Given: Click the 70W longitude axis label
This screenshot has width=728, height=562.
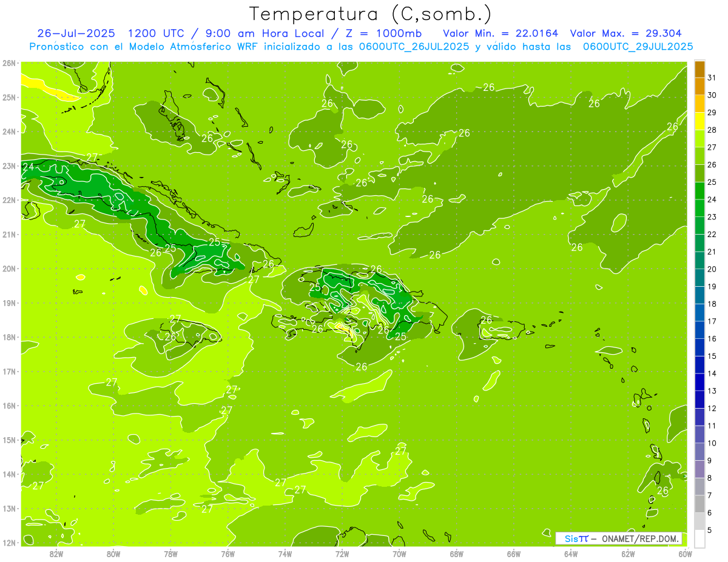Looking at the screenshot, I should click(x=399, y=553).
